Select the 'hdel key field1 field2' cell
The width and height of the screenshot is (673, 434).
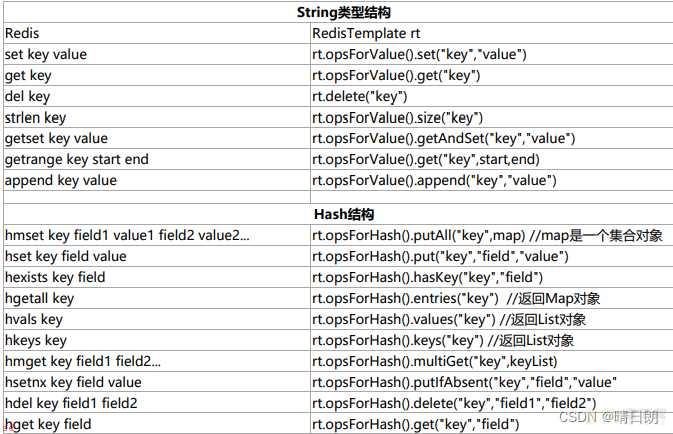[x=157, y=404]
